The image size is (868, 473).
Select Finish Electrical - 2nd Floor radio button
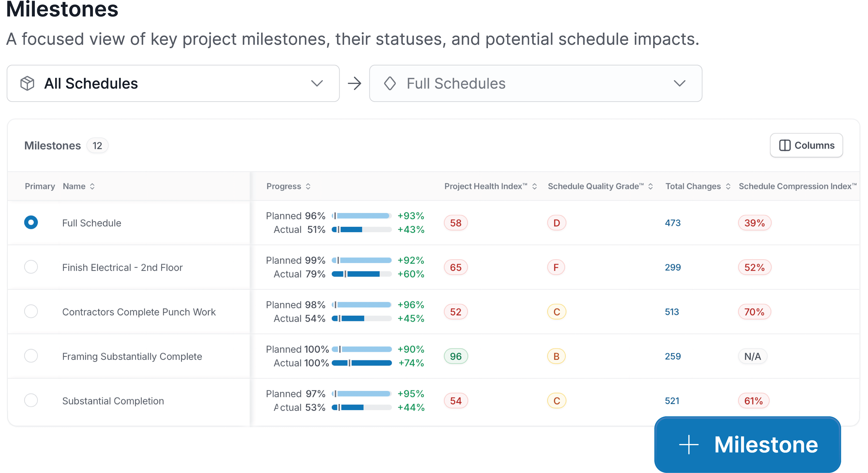point(31,267)
